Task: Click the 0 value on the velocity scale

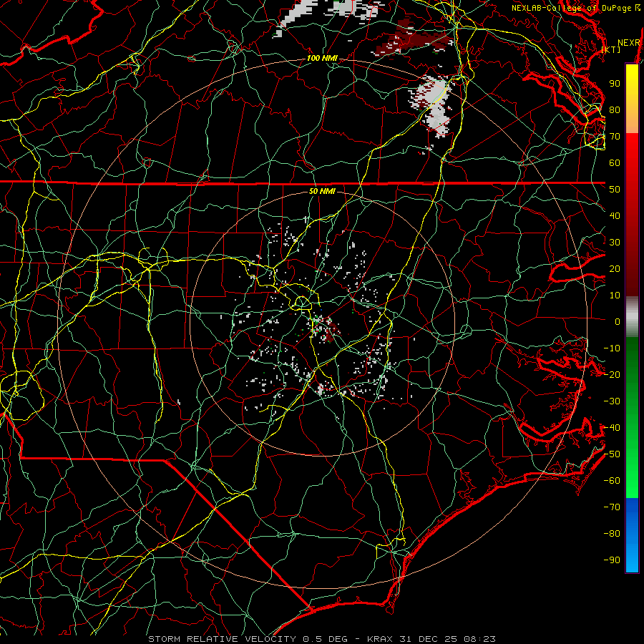Action: 618,321
